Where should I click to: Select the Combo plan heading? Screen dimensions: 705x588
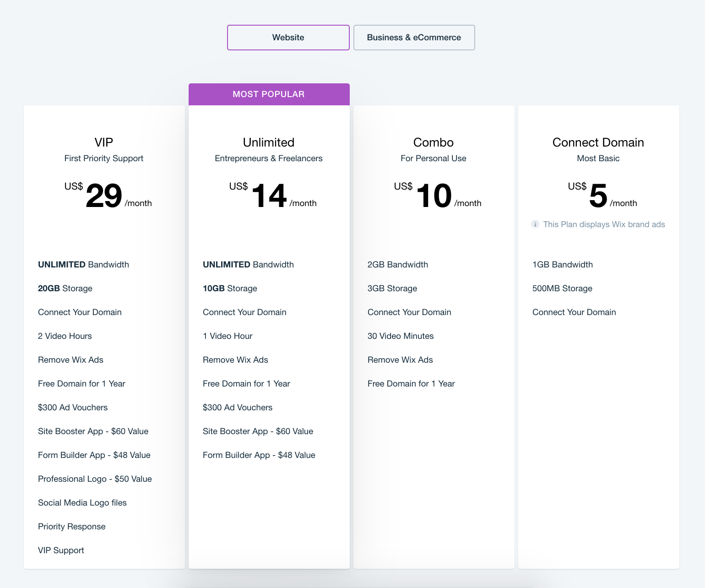(434, 142)
